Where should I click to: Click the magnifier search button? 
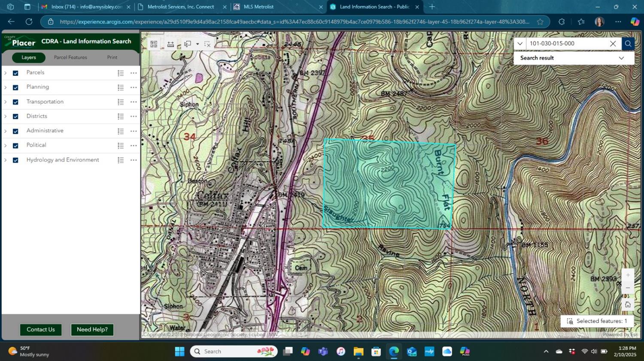tap(628, 44)
